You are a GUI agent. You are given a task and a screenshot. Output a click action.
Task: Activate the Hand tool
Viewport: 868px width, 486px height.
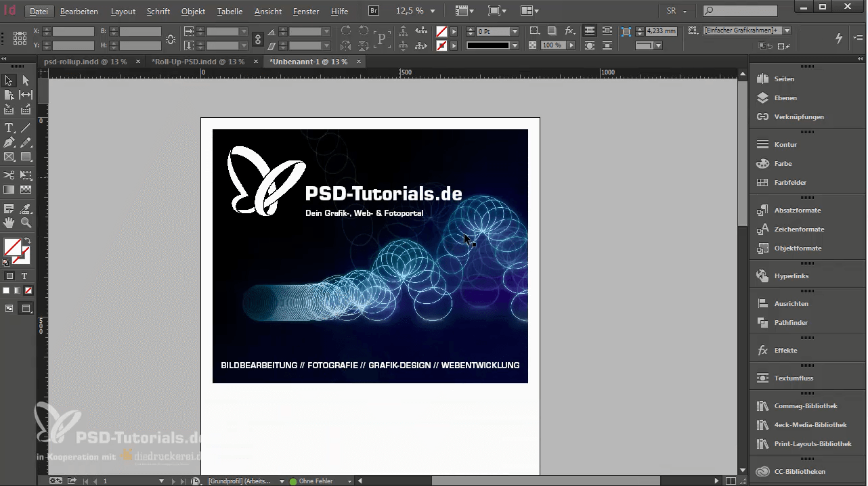click(9, 223)
